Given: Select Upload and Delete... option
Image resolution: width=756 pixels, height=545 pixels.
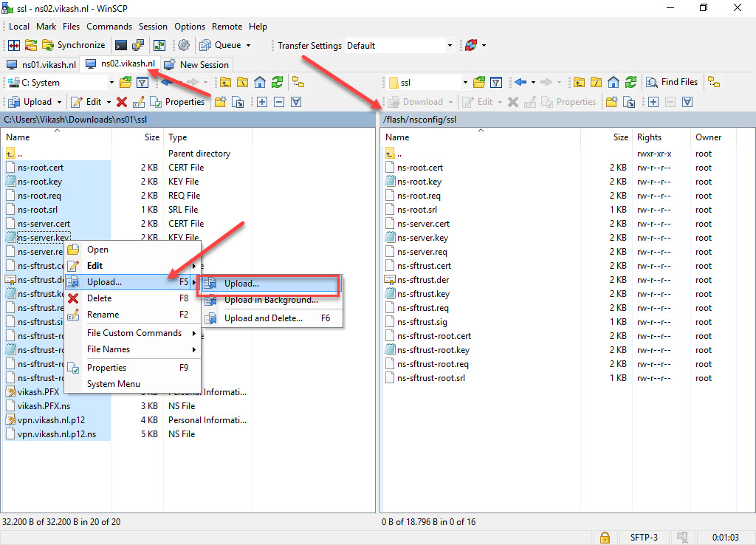Looking at the screenshot, I should pyautogui.click(x=270, y=318).
